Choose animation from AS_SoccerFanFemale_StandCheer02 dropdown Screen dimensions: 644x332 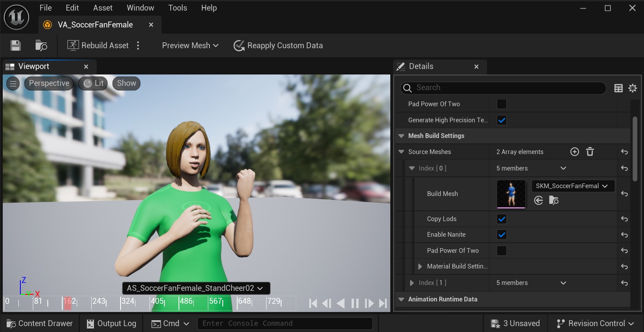pyautogui.click(x=196, y=288)
